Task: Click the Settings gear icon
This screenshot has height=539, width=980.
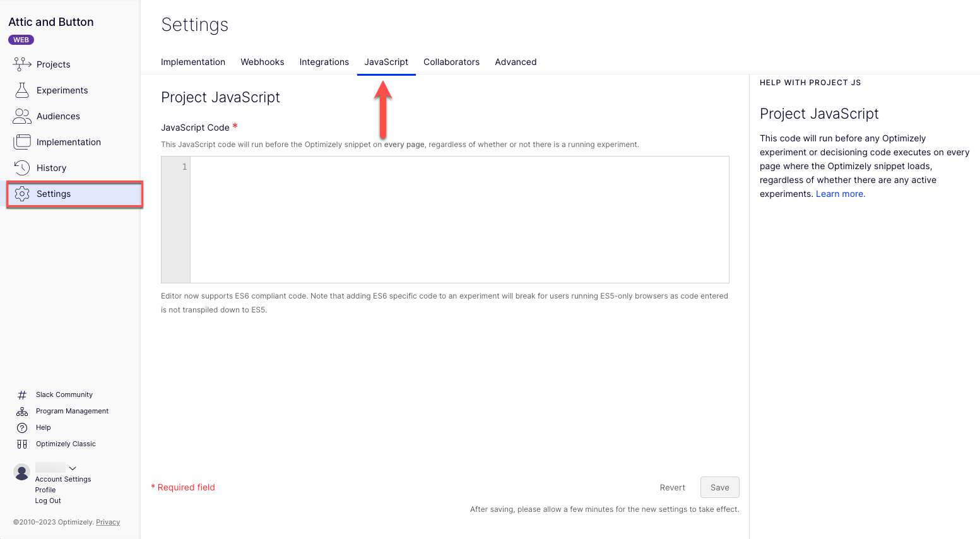Action: point(21,194)
